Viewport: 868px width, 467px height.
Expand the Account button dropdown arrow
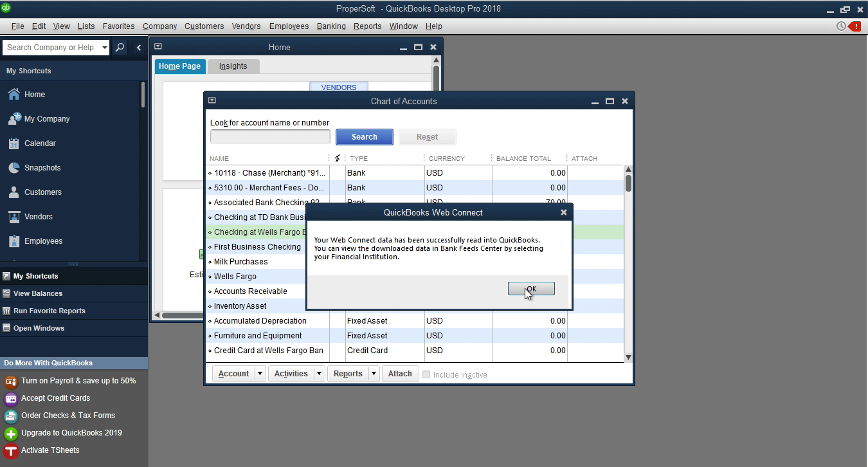260,374
